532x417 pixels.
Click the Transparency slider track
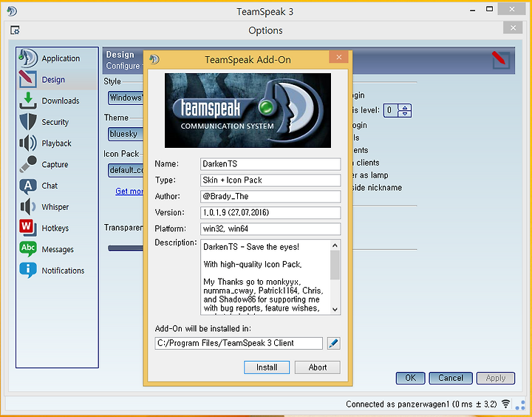pos(126,248)
